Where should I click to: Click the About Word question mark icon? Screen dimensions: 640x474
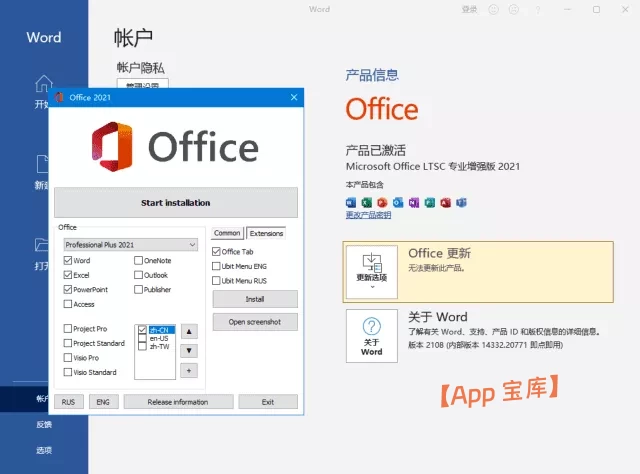click(x=371, y=328)
